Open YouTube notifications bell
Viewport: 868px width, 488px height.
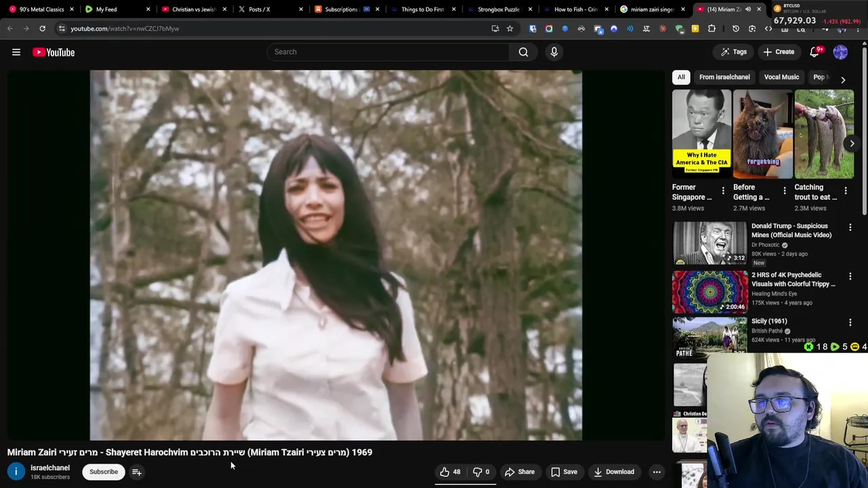pyautogui.click(x=814, y=52)
